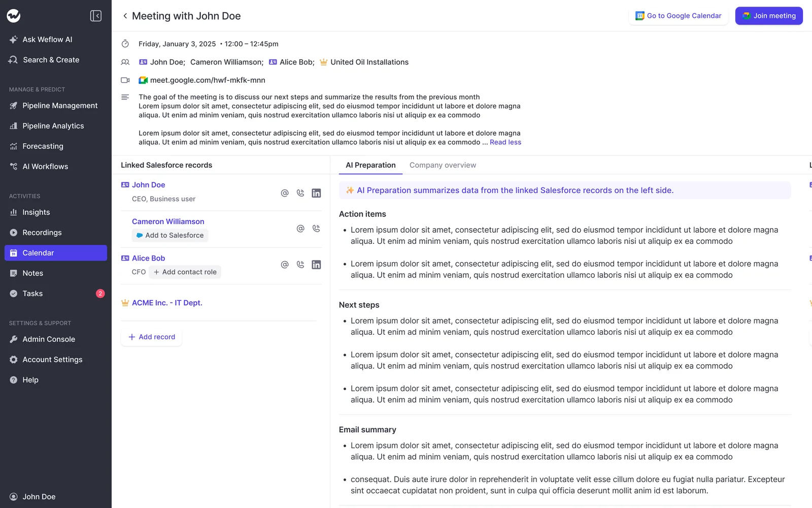Viewport: 812px width, 508px height.
Task: Select Calendar in the sidebar
Action: [x=56, y=253]
